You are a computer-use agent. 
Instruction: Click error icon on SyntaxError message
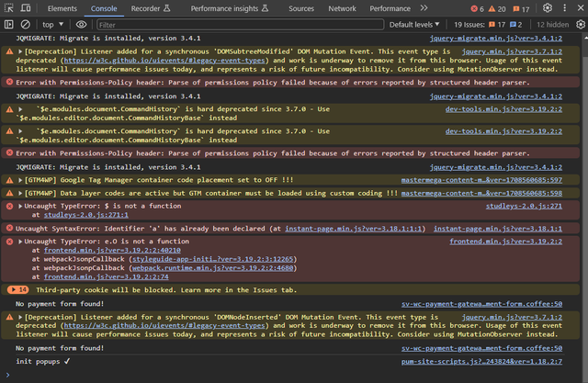(x=9, y=228)
